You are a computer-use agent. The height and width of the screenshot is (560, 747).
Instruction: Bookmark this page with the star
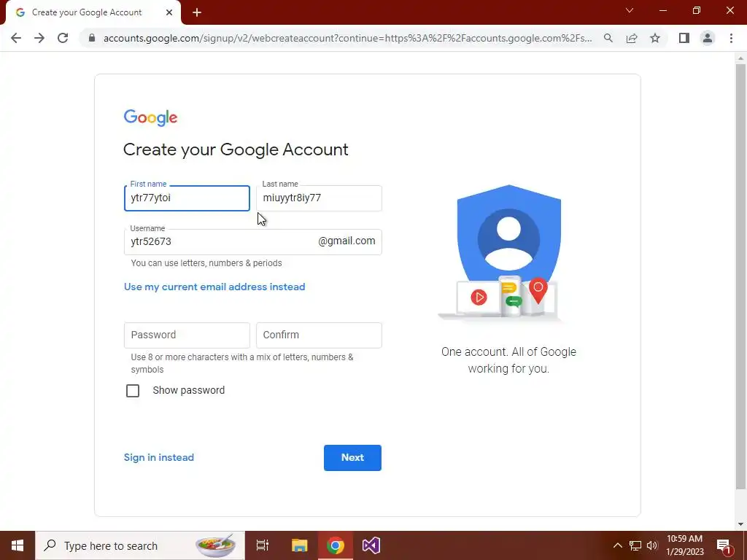[655, 38]
